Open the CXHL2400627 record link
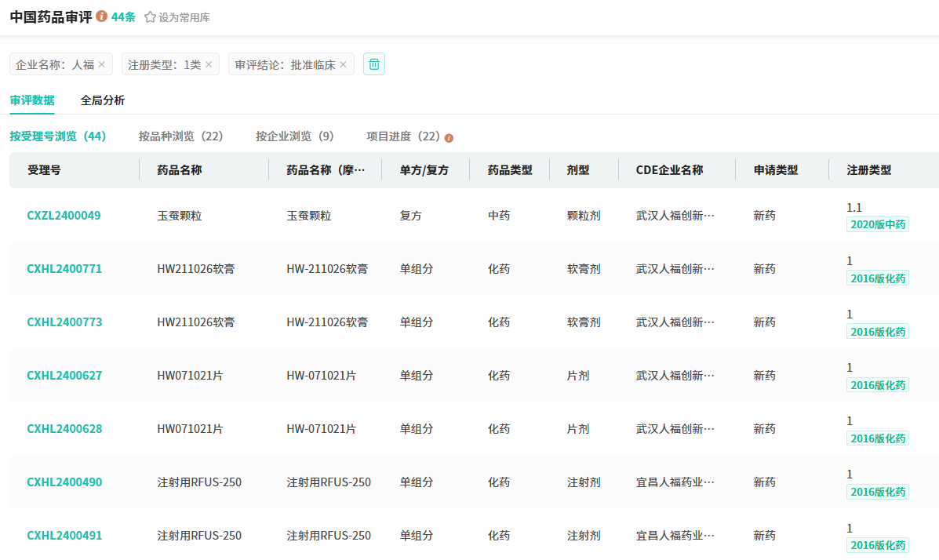Screen dimensions: 939x560 point(64,376)
